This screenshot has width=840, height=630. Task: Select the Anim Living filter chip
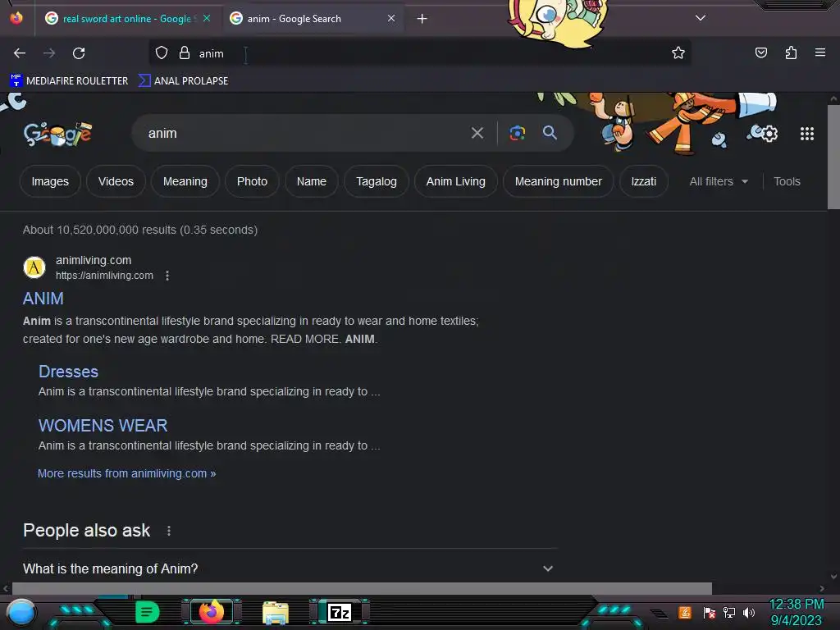(x=455, y=181)
